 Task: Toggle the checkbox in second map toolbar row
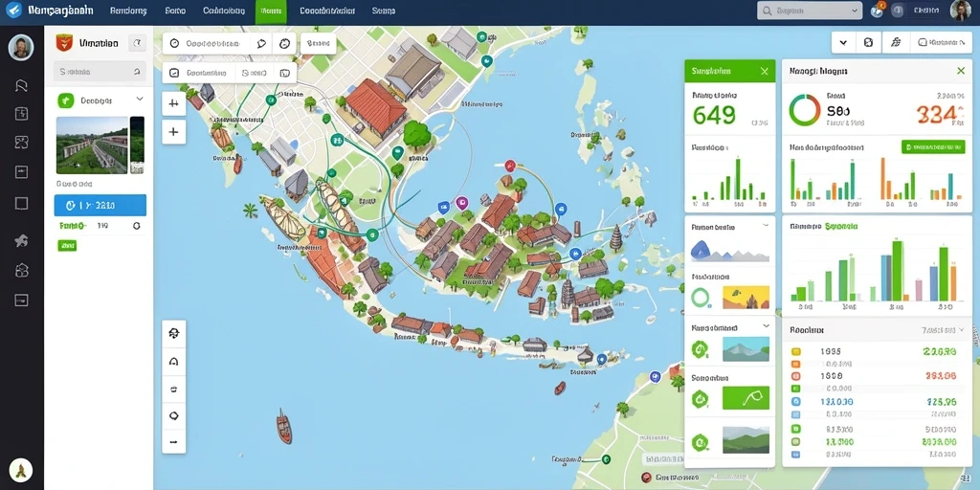click(174, 73)
